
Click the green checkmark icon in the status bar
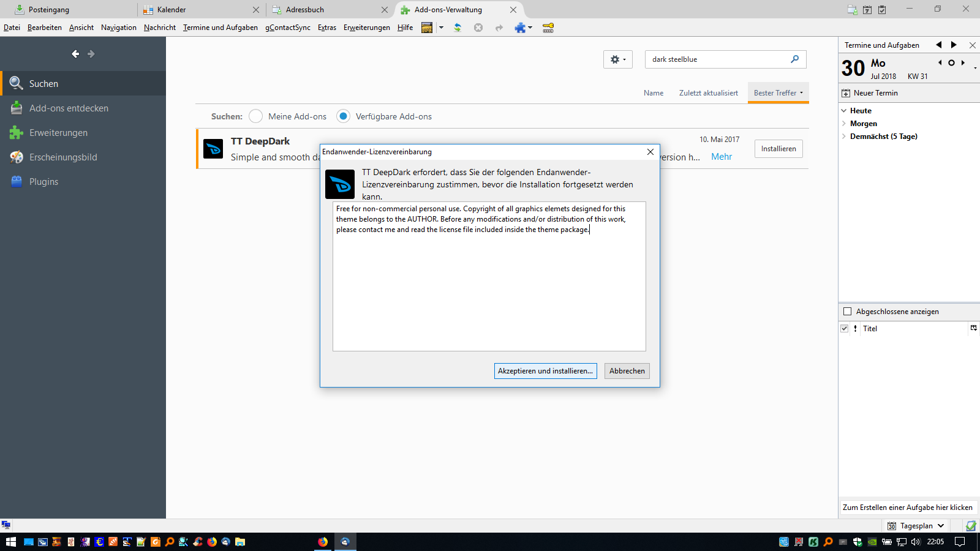[970, 526]
